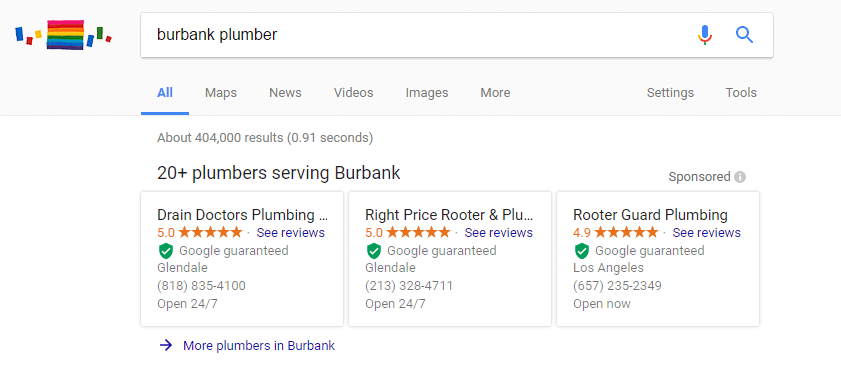See reviews for Drain Doctors Plumbing

coord(290,233)
